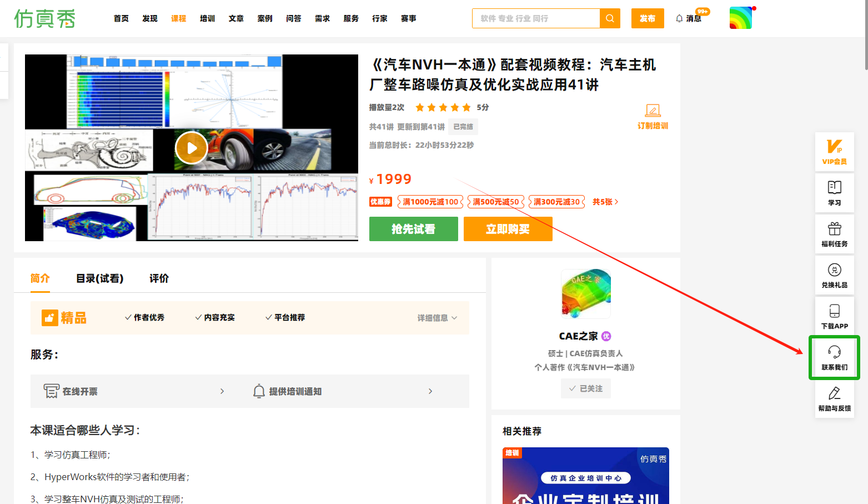
Task: Click the CAE之家 author name
Action: coord(579,336)
